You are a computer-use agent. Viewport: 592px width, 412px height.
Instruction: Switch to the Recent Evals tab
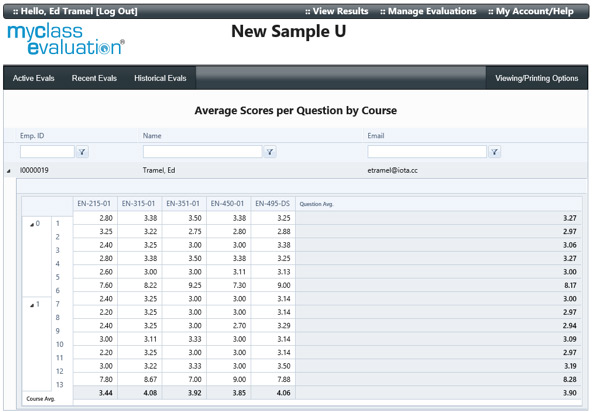(x=94, y=78)
